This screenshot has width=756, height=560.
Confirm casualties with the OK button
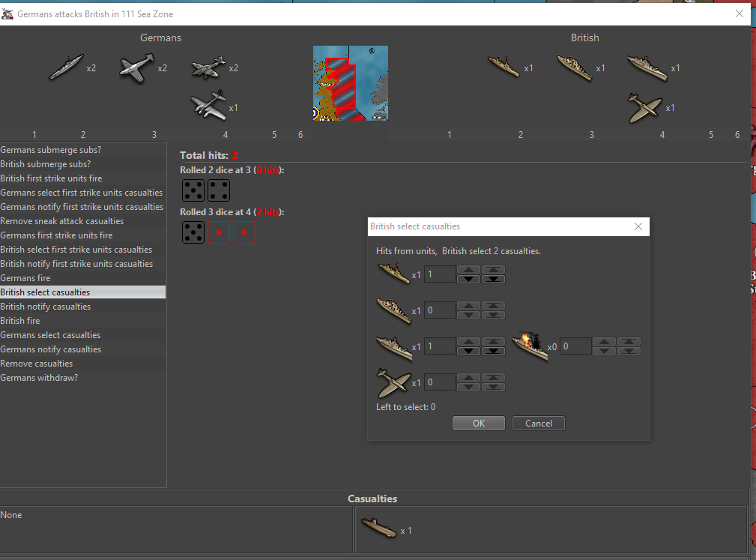click(x=479, y=424)
